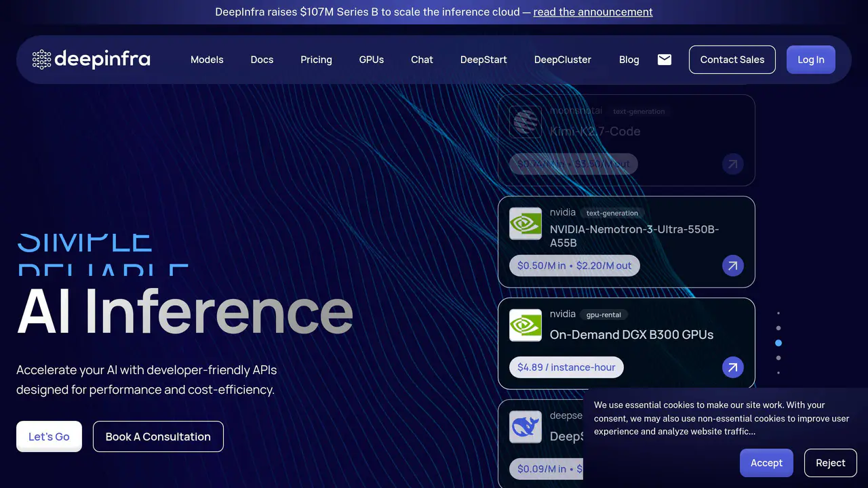The width and height of the screenshot is (868, 488).
Task: Open the Docs menu item
Action: coord(262,60)
